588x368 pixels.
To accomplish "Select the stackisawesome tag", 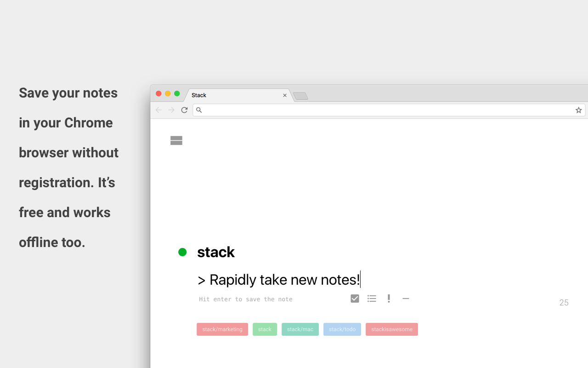I will tap(392, 329).
